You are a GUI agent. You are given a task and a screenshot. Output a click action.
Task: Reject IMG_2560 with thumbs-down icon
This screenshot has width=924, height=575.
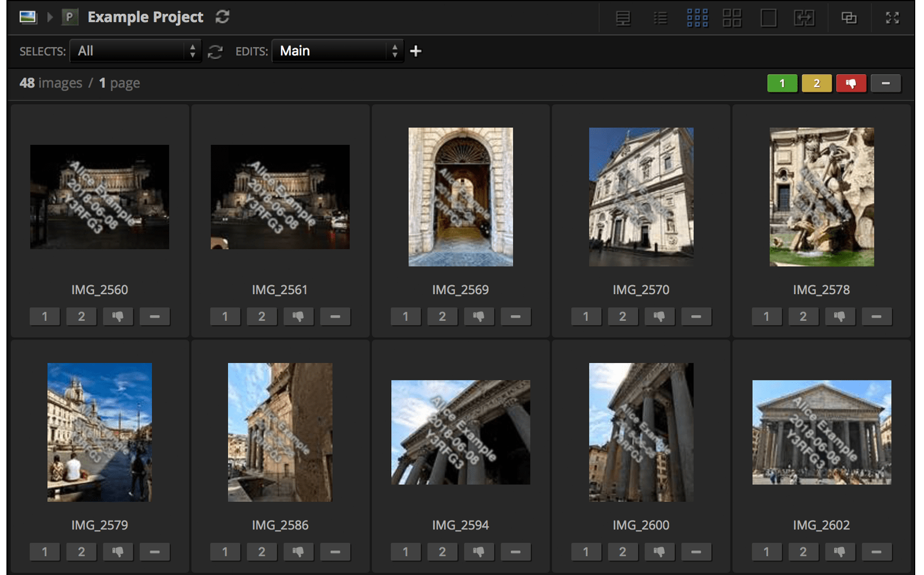pos(118,317)
